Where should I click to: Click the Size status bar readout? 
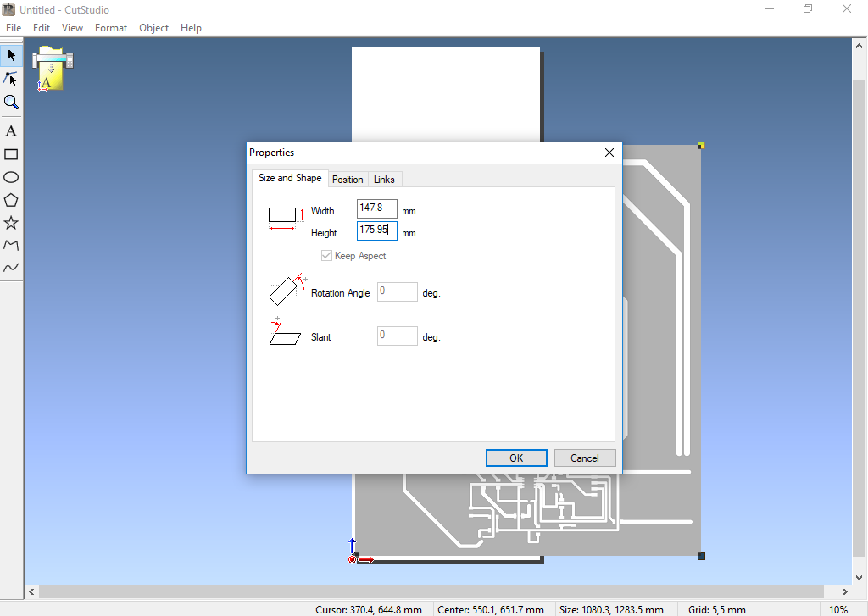(x=611, y=609)
